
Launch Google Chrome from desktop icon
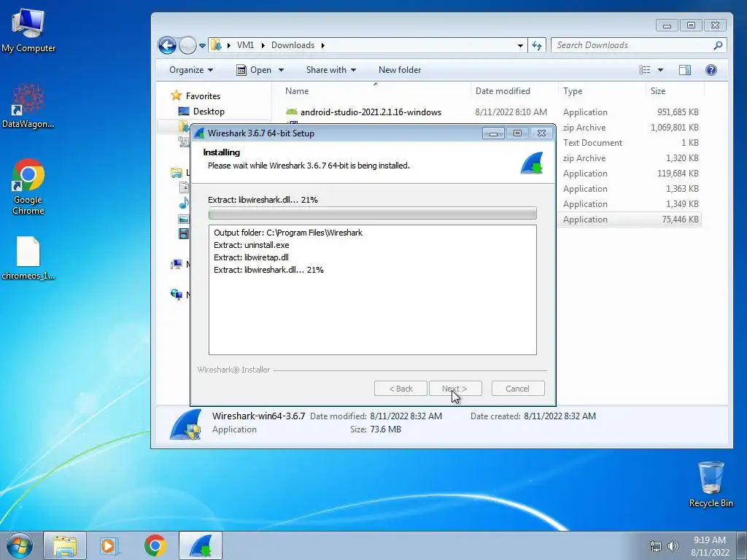click(28, 186)
